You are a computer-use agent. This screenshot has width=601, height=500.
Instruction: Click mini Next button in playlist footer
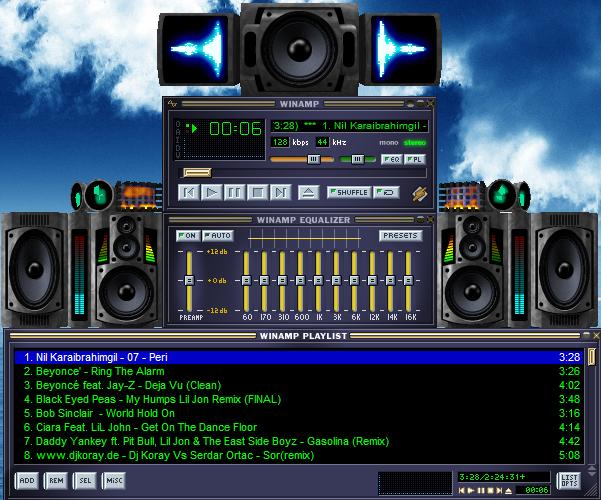click(x=499, y=490)
